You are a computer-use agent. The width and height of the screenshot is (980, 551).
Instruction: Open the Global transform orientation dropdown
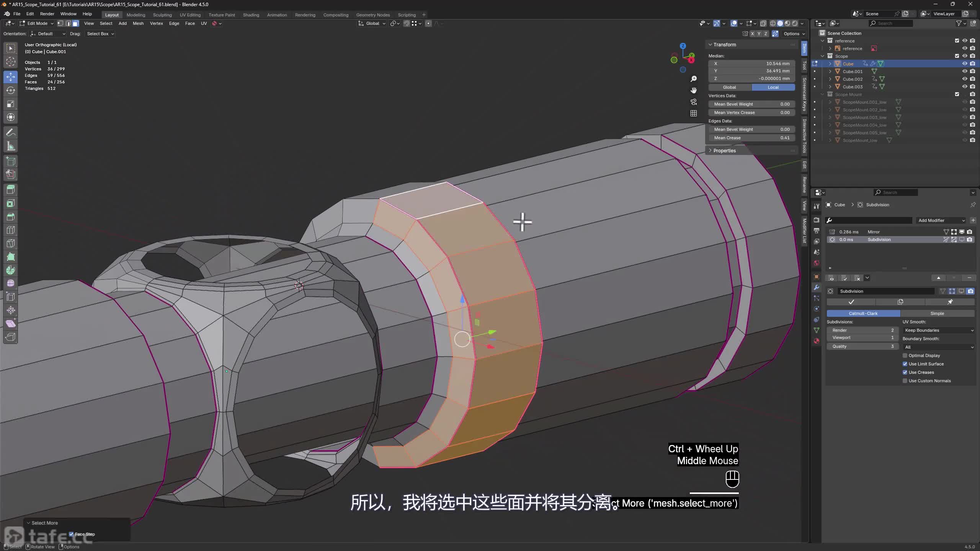coord(372,24)
